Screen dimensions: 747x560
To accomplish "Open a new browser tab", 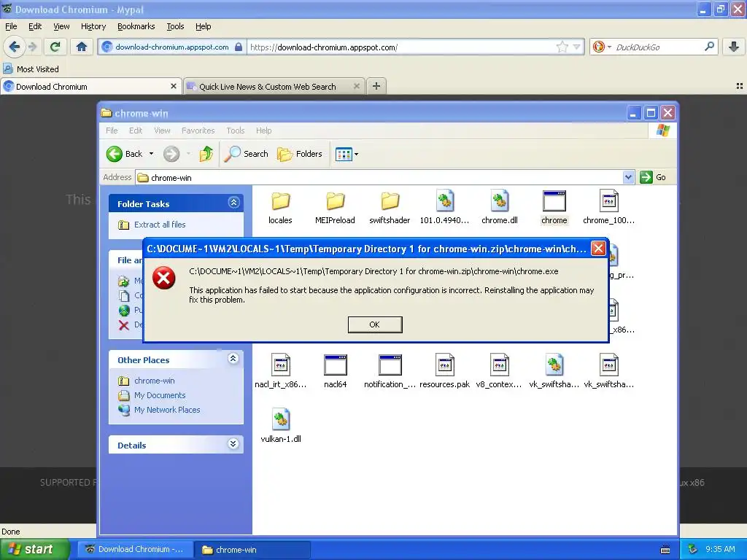I will (376, 86).
